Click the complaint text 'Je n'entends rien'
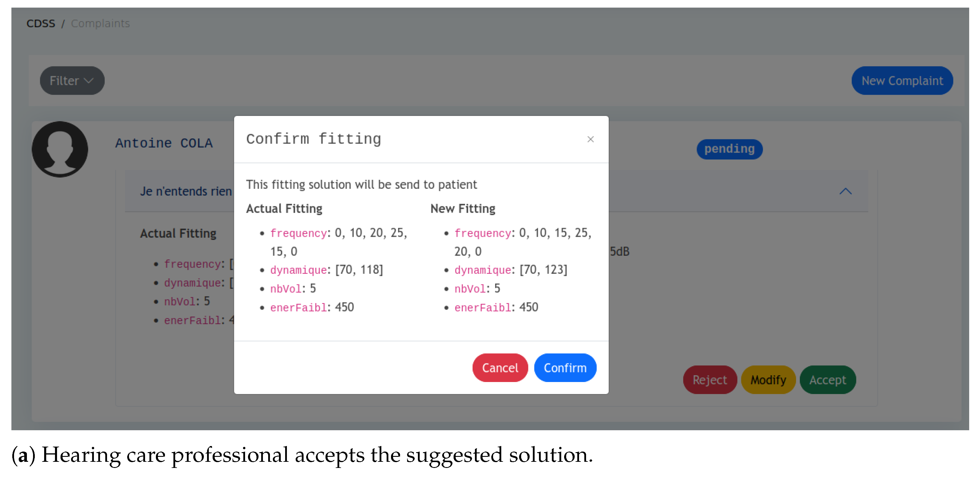 [x=186, y=191]
